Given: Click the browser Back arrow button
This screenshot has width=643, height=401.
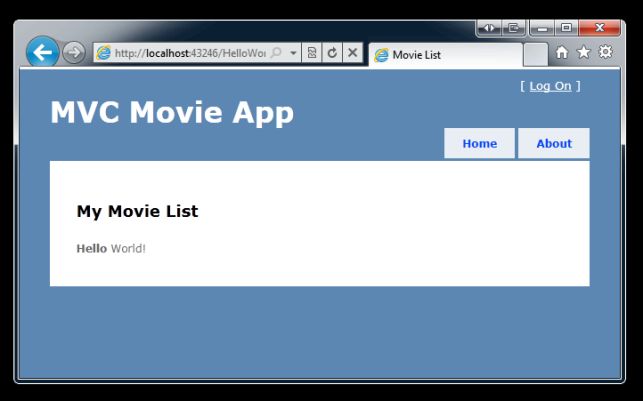Looking at the screenshot, I should click(42, 52).
